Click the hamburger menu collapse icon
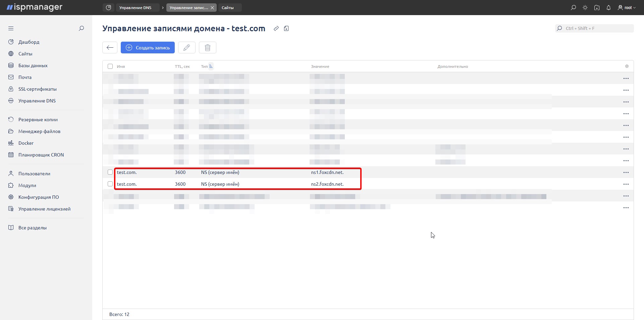The height and width of the screenshot is (320, 644). 11,29
